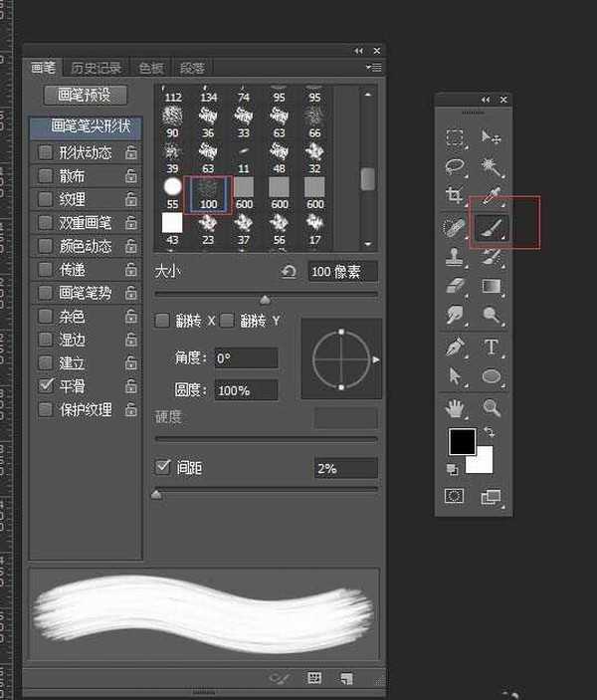Open the 色板 tab
Viewport: 597px width, 700px height.
(151, 68)
